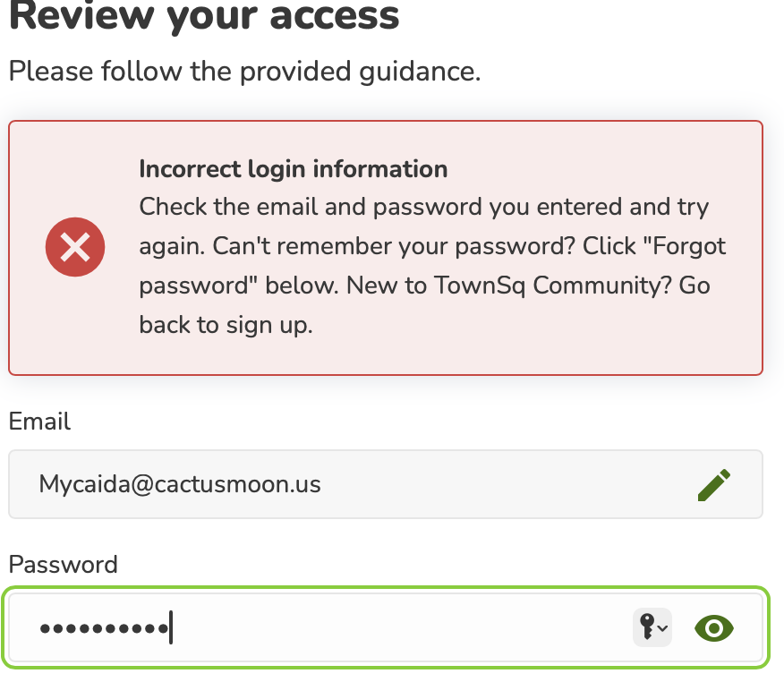Viewport: 784px width, 682px height.
Task: Click "Check the email and password" error line
Action: pos(311,207)
